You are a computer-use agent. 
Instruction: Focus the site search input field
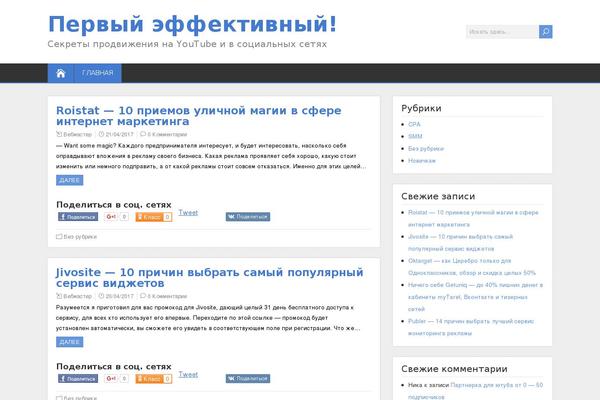click(x=502, y=32)
